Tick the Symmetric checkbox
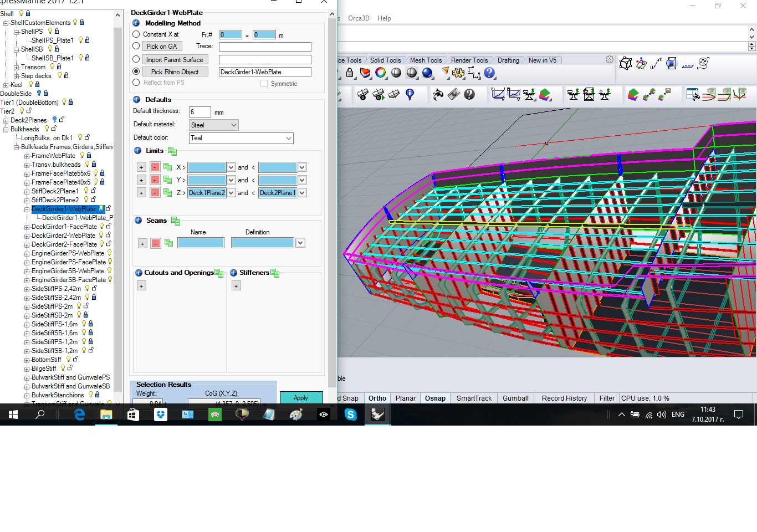The image size is (757, 532). pos(264,84)
